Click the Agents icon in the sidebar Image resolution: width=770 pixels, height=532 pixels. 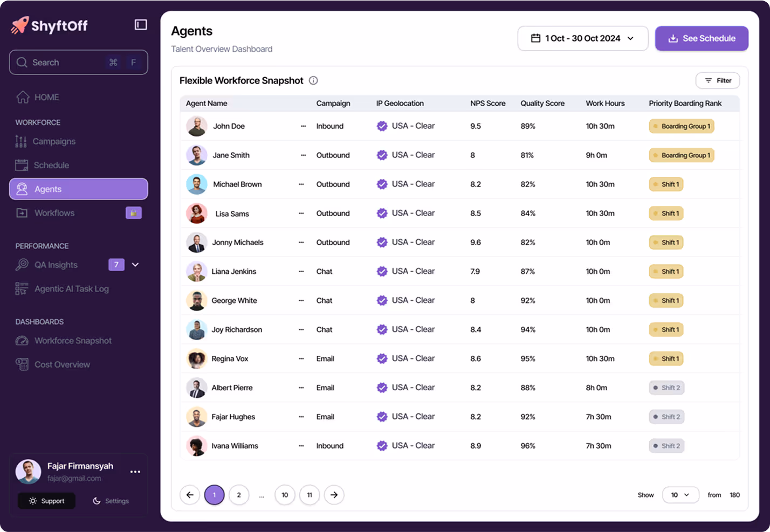tap(22, 189)
